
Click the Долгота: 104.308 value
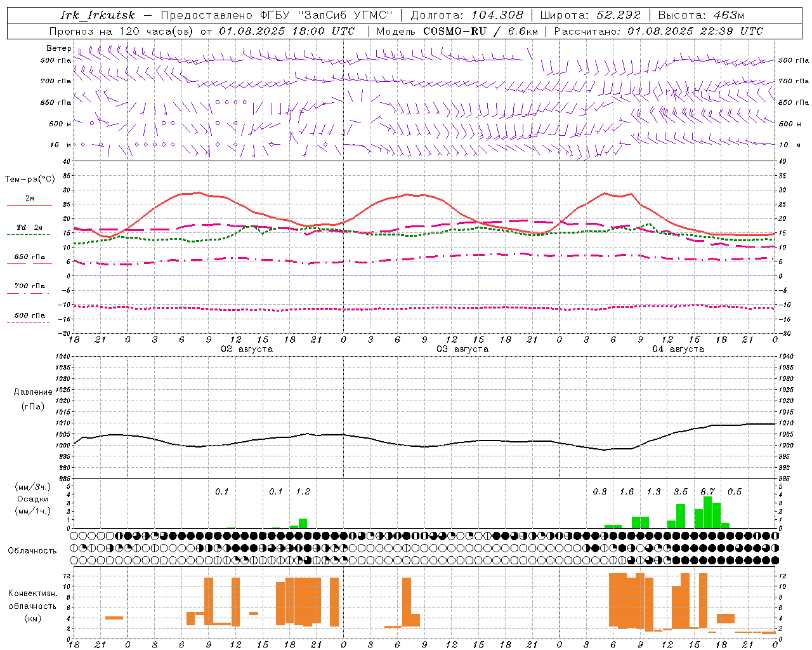tap(467, 15)
